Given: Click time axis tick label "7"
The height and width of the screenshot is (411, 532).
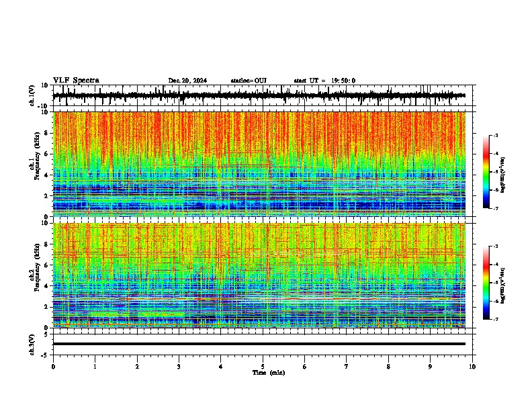Looking at the screenshot, I should tap(347, 367).
